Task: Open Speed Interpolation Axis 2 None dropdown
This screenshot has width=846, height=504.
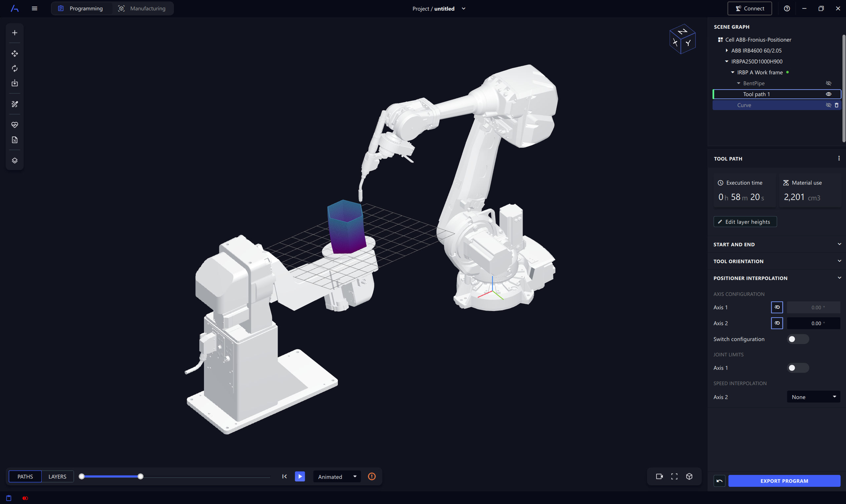Action: click(x=813, y=397)
